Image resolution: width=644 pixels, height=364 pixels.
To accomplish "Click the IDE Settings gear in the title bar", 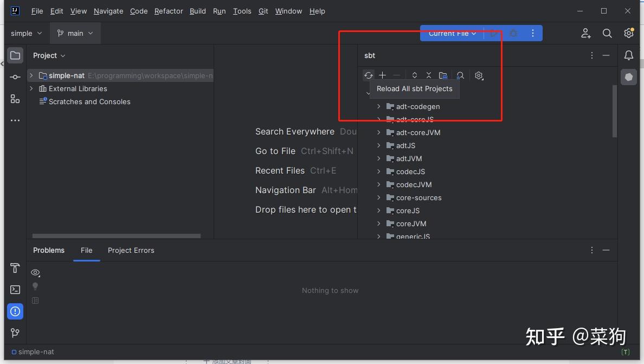I will pyautogui.click(x=628, y=33).
